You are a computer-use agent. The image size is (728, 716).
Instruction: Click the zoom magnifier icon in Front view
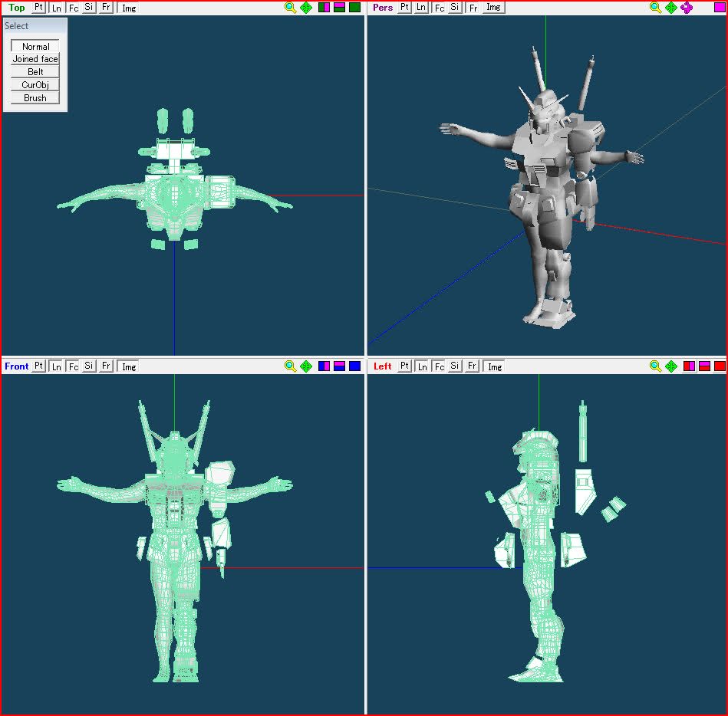290,366
